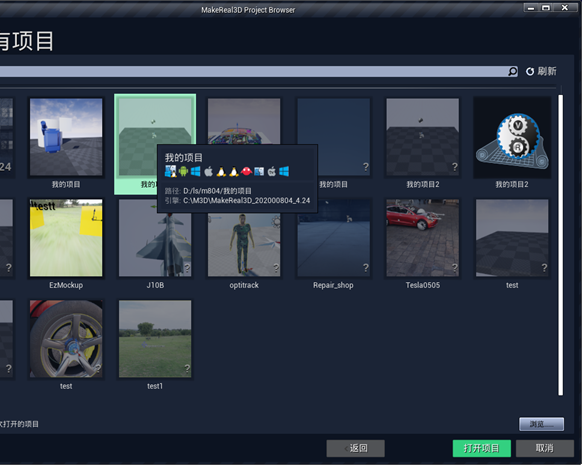Select 我的项目 with the blue robot thumbnail
Viewport: 582px width, 465px height.
pos(66,143)
